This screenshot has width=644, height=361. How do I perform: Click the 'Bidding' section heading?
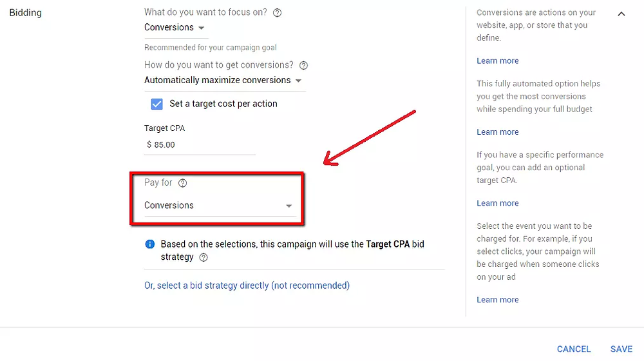[x=26, y=13]
